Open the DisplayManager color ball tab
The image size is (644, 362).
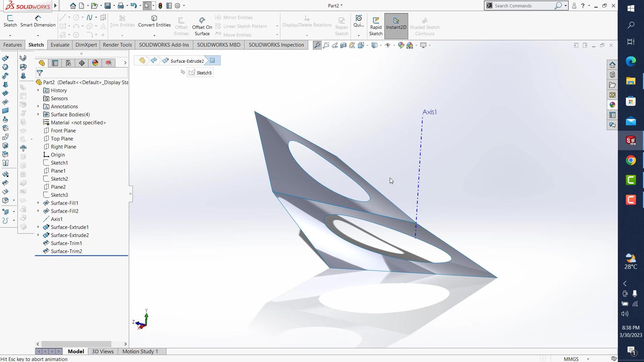[95, 63]
